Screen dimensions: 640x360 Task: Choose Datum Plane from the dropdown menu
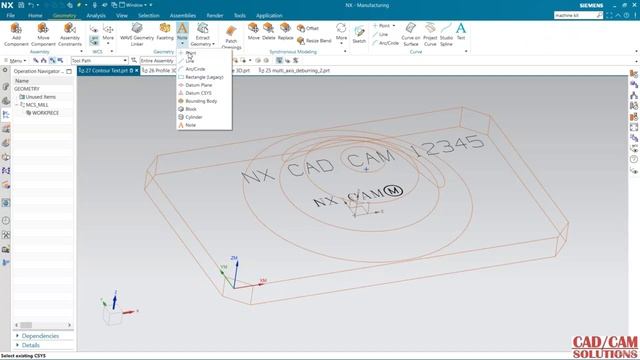pos(204,85)
